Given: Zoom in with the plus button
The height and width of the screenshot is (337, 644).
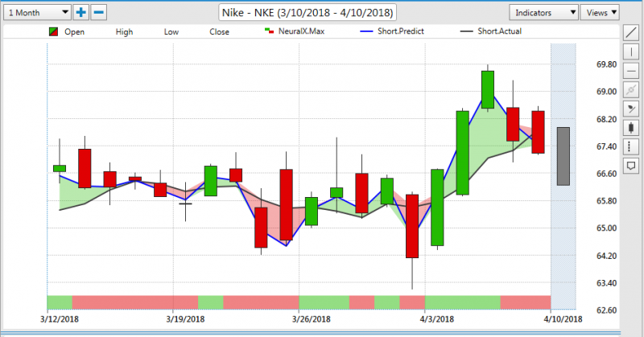Looking at the screenshot, I should (x=81, y=12).
